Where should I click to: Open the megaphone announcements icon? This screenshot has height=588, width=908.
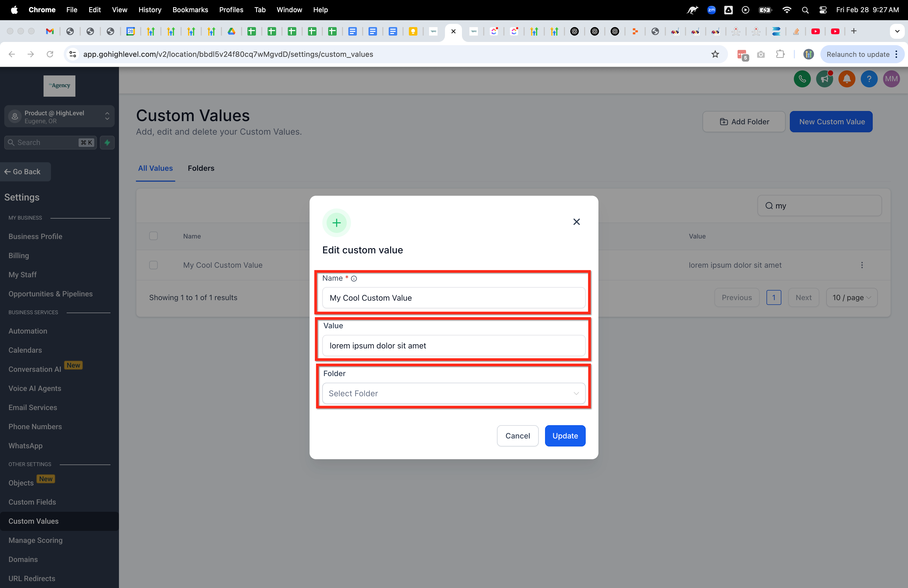coord(824,79)
